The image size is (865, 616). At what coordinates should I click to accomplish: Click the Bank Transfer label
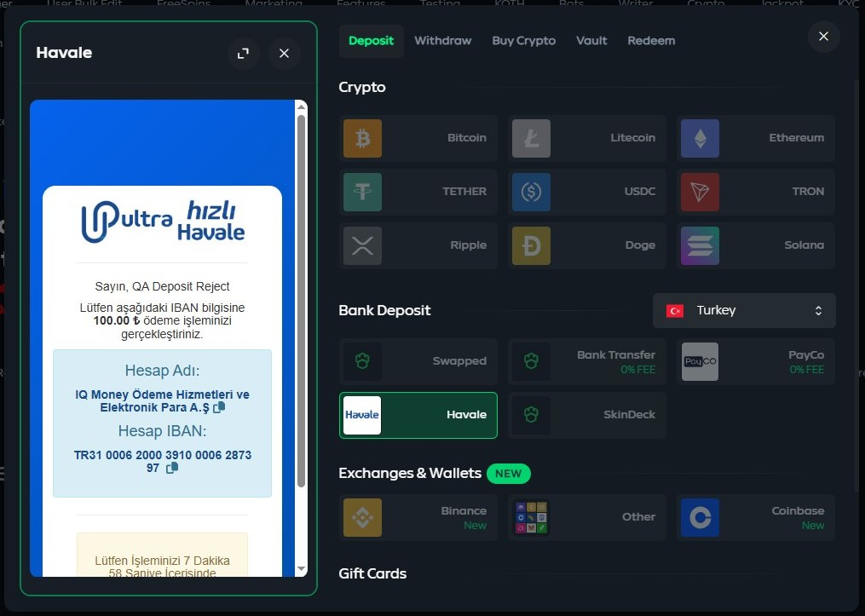(616, 354)
